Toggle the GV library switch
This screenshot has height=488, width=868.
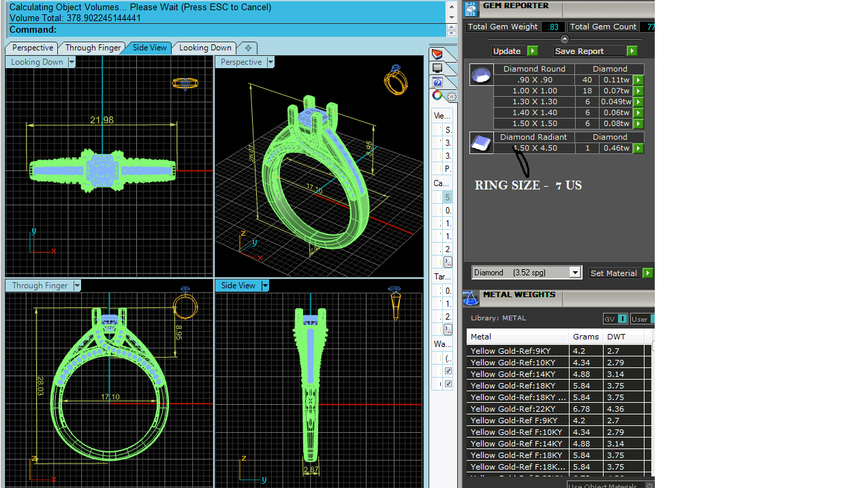[x=615, y=319]
